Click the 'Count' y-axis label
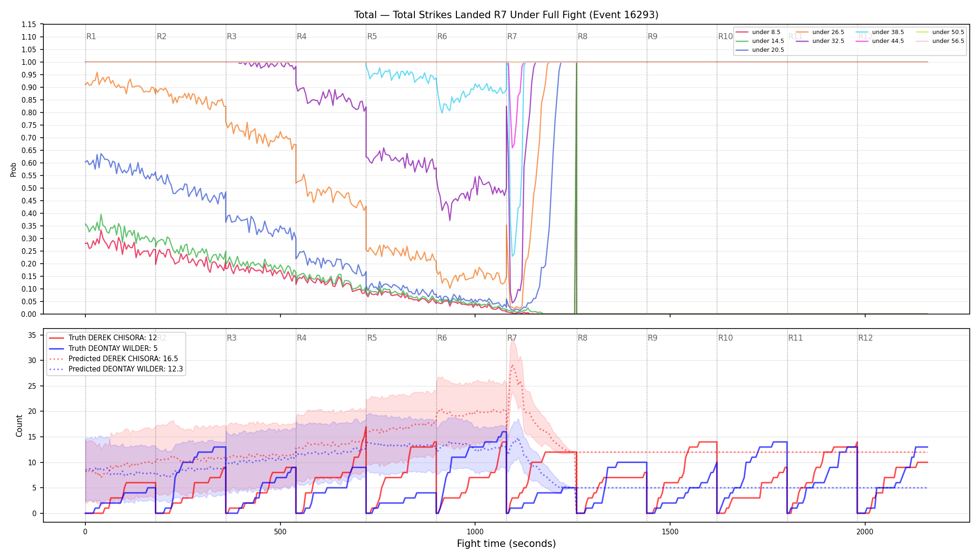This screenshot has height=560, width=980. pyautogui.click(x=19, y=426)
